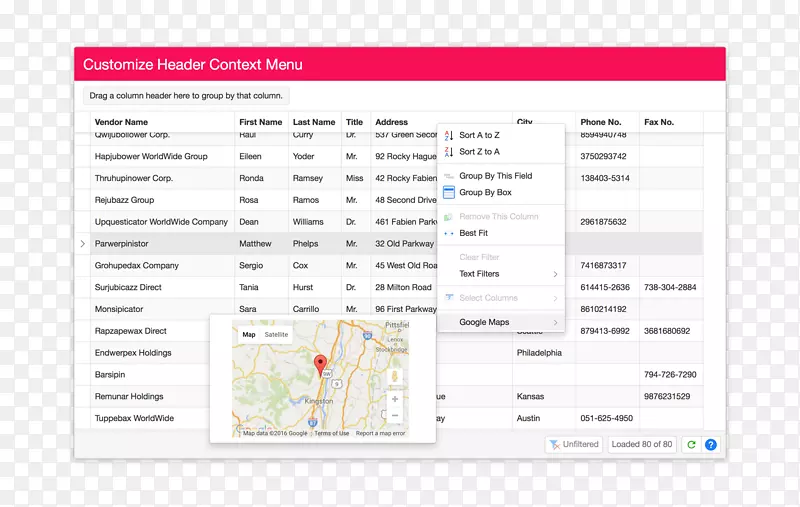Screen dimensions: 800x507
Task: Click the Clear Filter menu entry
Action: tap(501, 257)
